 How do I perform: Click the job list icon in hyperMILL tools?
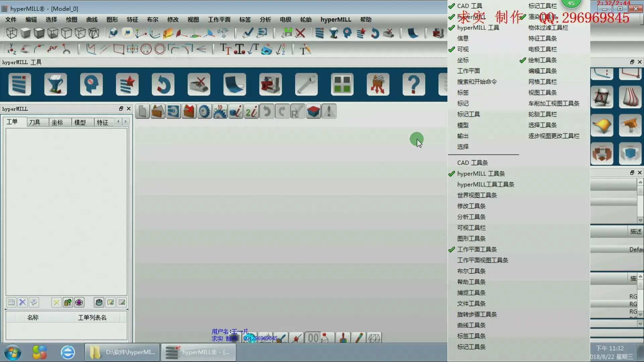pos(20,84)
